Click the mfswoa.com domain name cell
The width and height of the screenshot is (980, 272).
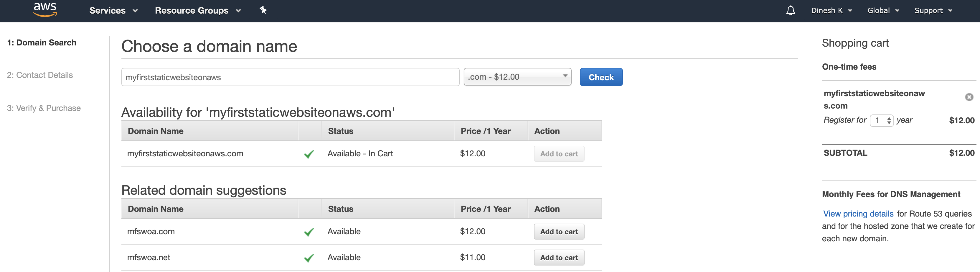[x=151, y=231]
